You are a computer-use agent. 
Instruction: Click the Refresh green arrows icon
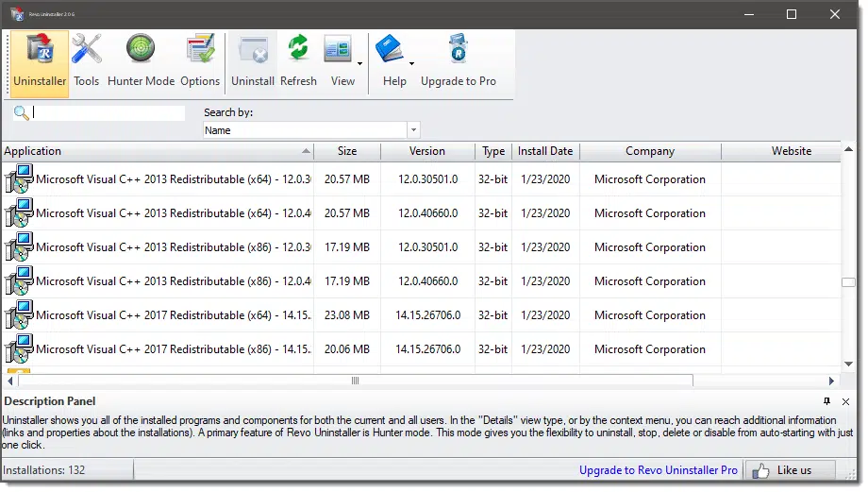298,47
